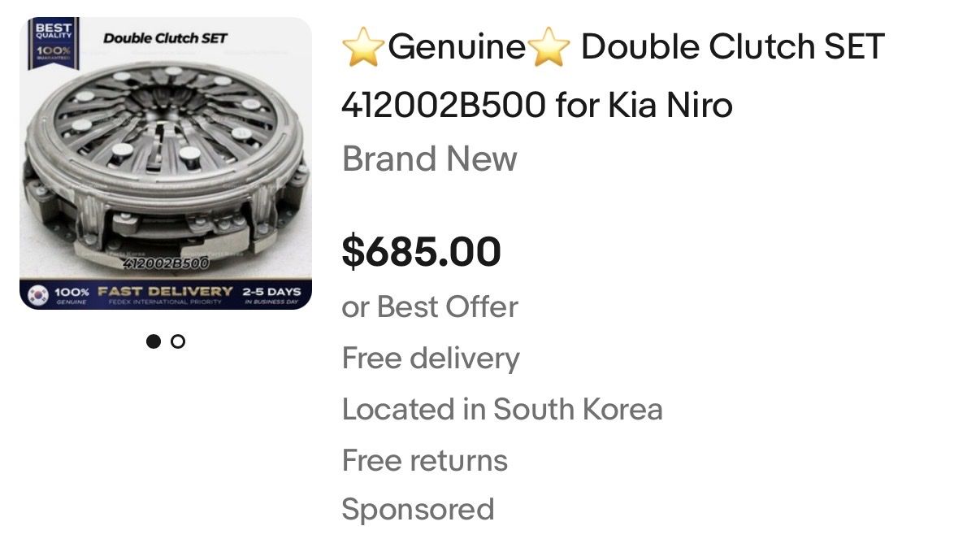Click the Fast Delivery banner text on image
This screenshot has height=539, width=980.
165,291
